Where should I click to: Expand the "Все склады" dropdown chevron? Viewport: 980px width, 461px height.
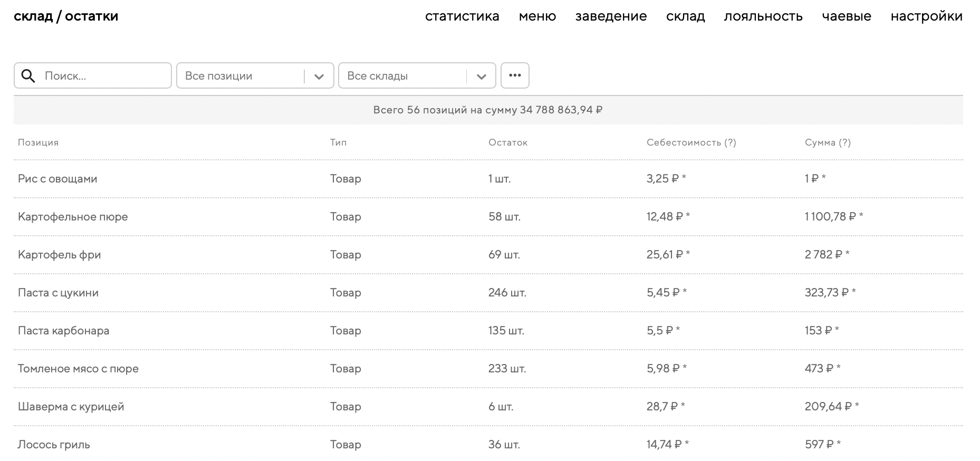coord(481,76)
